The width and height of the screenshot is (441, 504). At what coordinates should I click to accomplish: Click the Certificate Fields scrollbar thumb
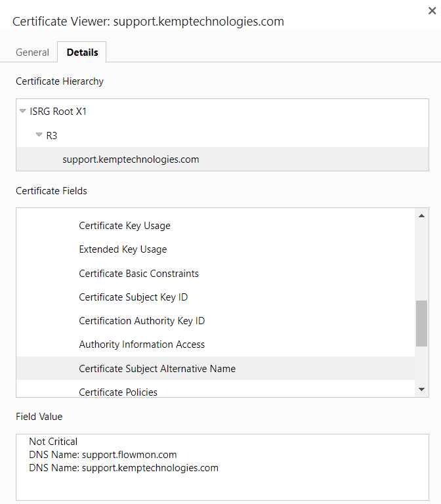(x=422, y=324)
